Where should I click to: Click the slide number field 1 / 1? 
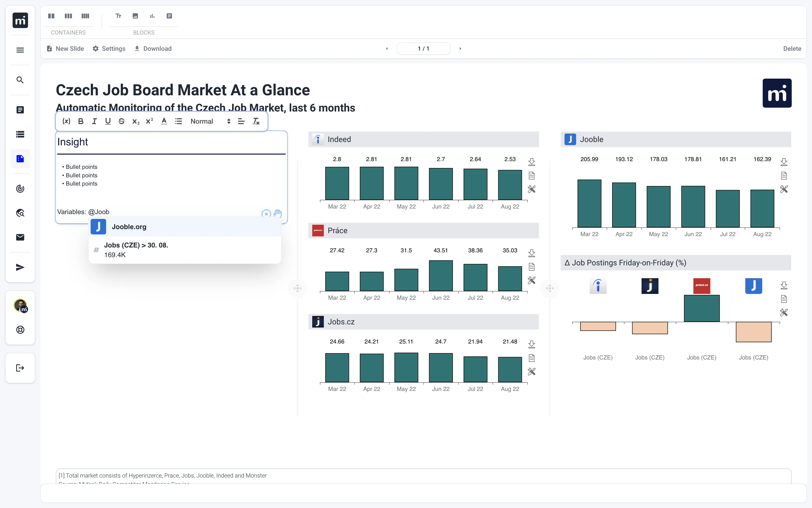click(x=423, y=49)
